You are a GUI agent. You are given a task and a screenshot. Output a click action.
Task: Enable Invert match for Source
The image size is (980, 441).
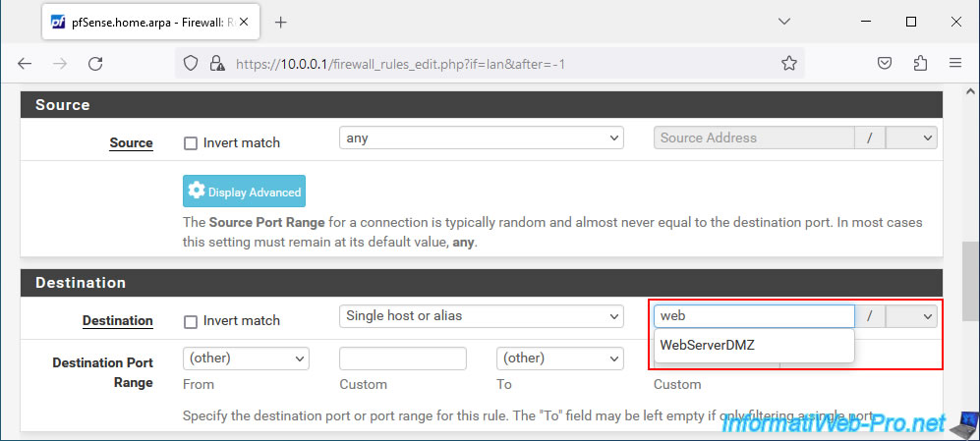(191, 143)
